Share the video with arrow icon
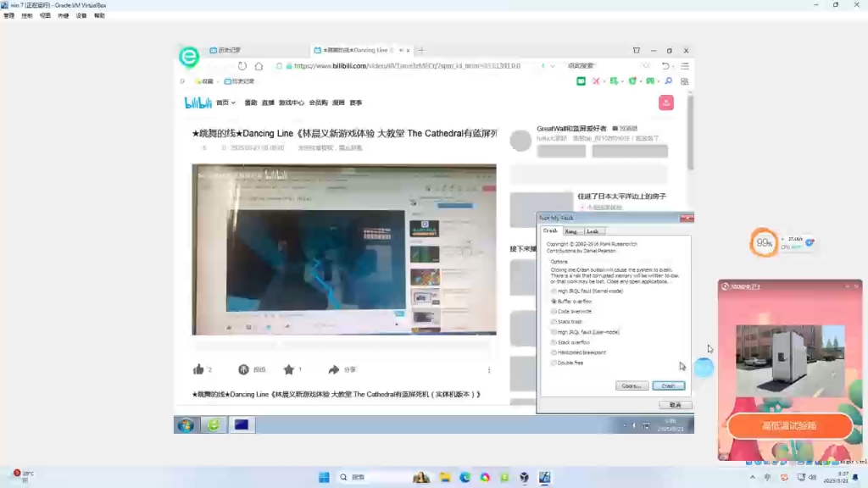 coord(333,369)
